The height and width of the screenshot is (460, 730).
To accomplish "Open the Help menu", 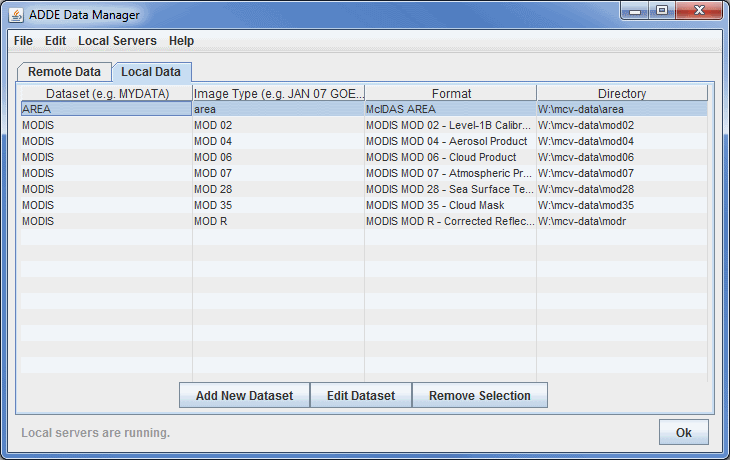I will pos(181,41).
